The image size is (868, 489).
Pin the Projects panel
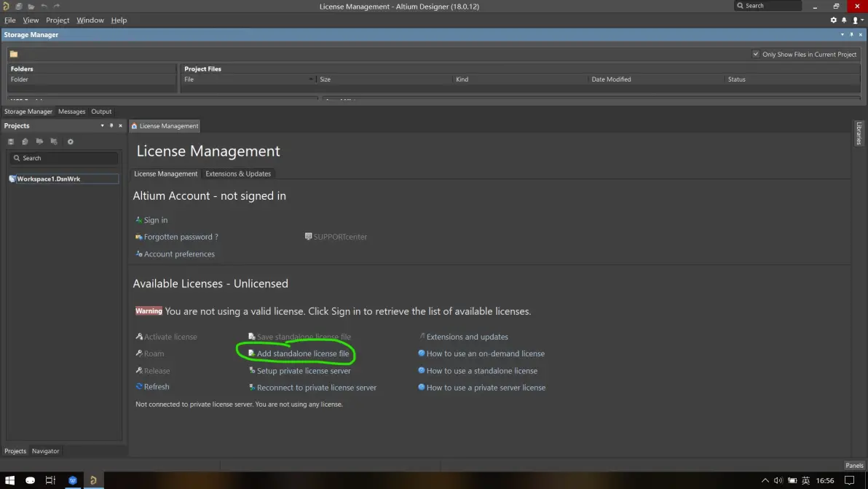point(111,125)
